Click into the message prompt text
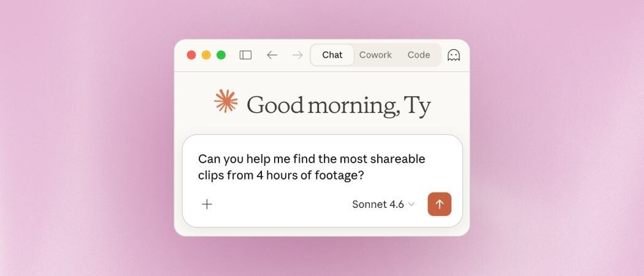 point(312,167)
